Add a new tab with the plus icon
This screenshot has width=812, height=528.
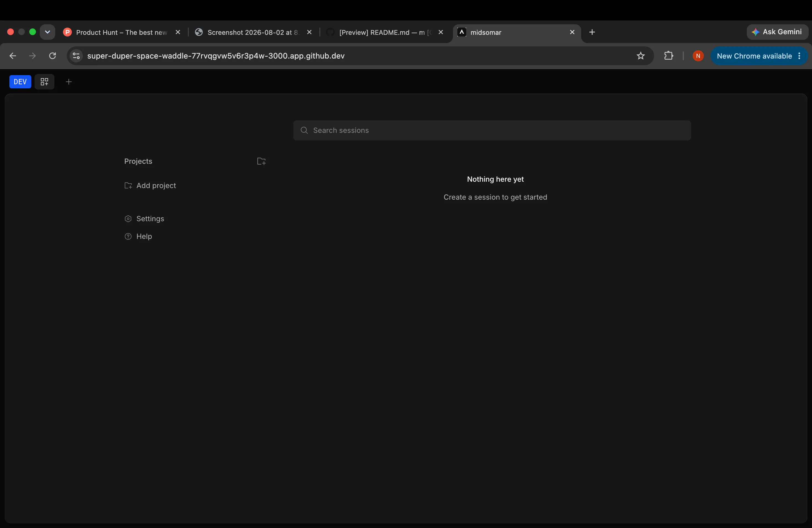[68, 82]
